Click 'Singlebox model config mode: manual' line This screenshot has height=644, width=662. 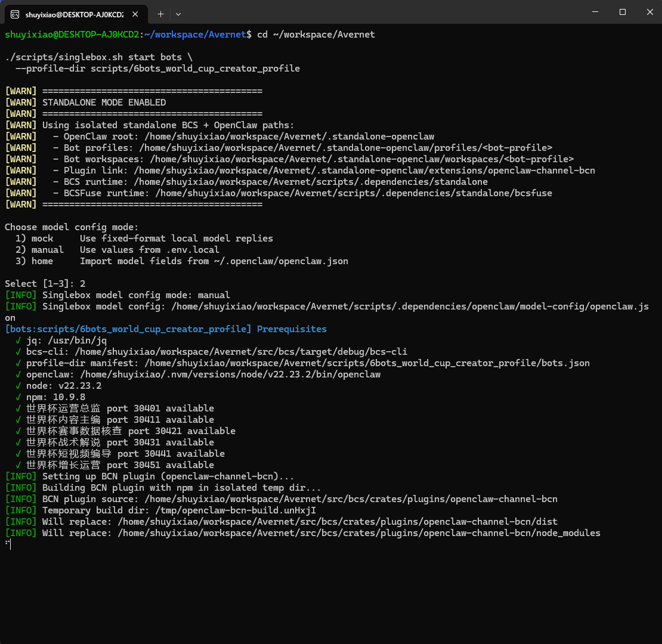point(117,295)
